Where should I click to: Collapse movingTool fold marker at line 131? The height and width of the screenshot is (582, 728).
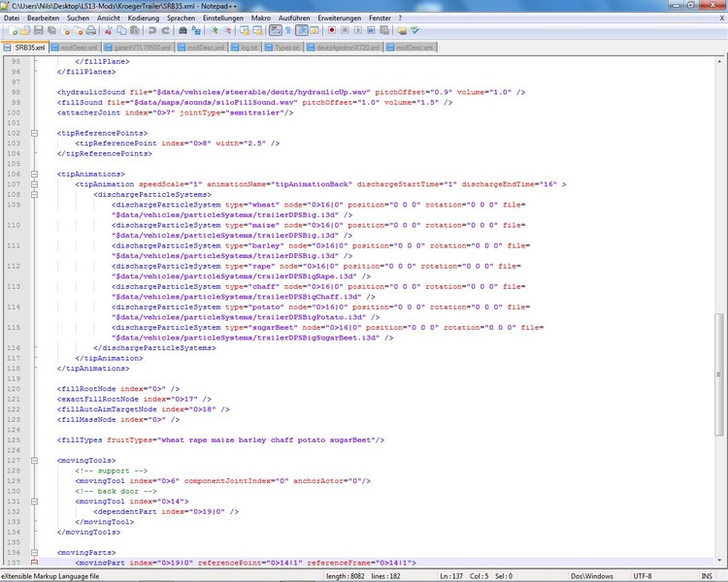(x=34, y=501)
